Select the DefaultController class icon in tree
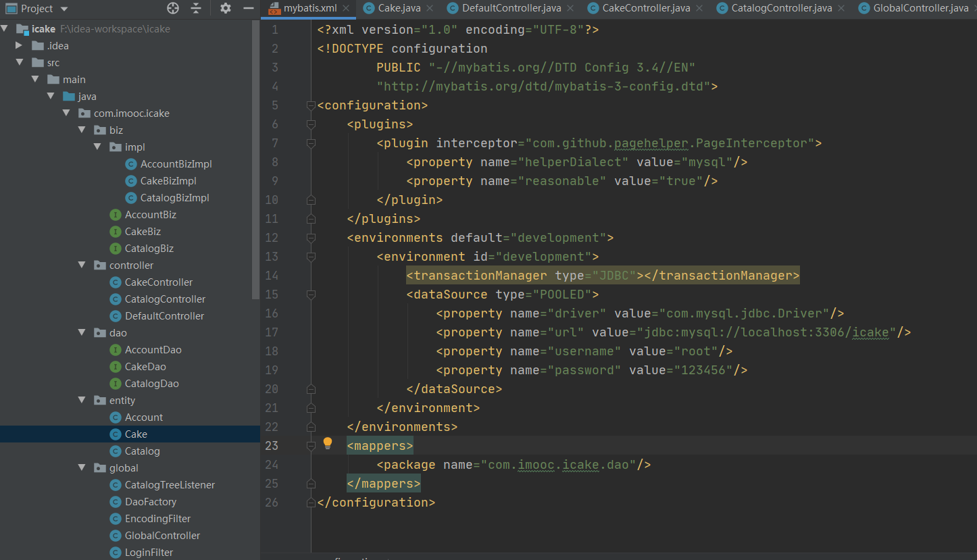977x560 pixels. click(116, 316)
